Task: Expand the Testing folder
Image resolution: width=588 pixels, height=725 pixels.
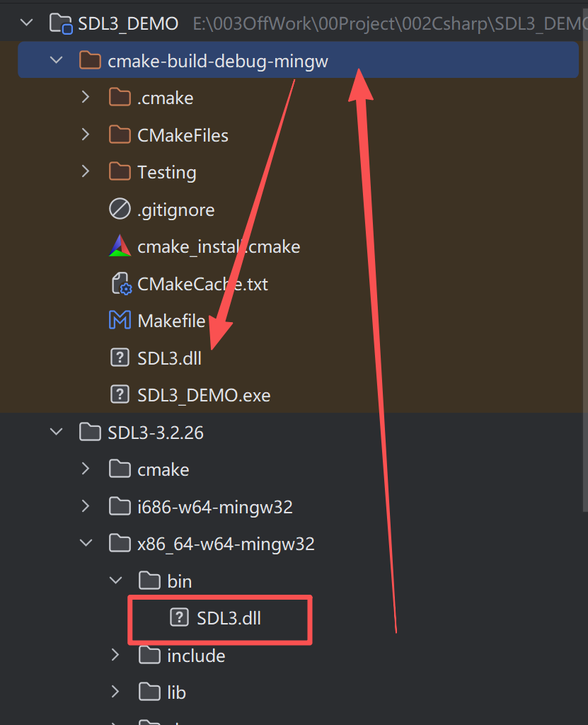Action: pos(86,171)
